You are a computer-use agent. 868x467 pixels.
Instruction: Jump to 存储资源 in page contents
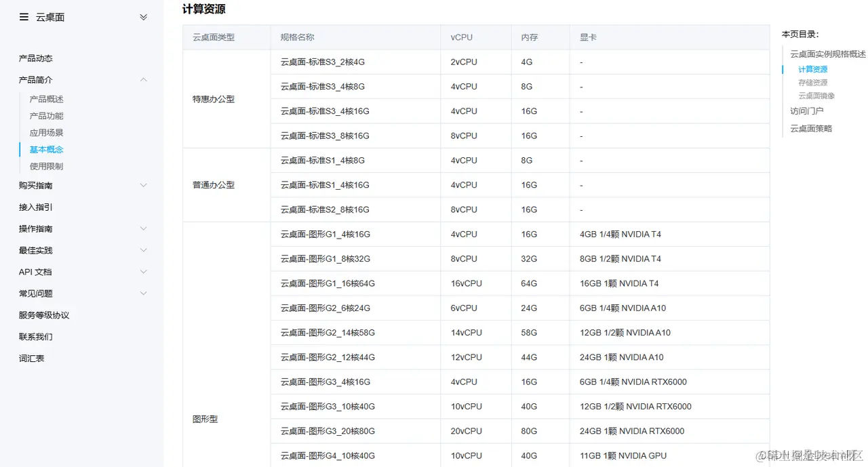(812, 83)
